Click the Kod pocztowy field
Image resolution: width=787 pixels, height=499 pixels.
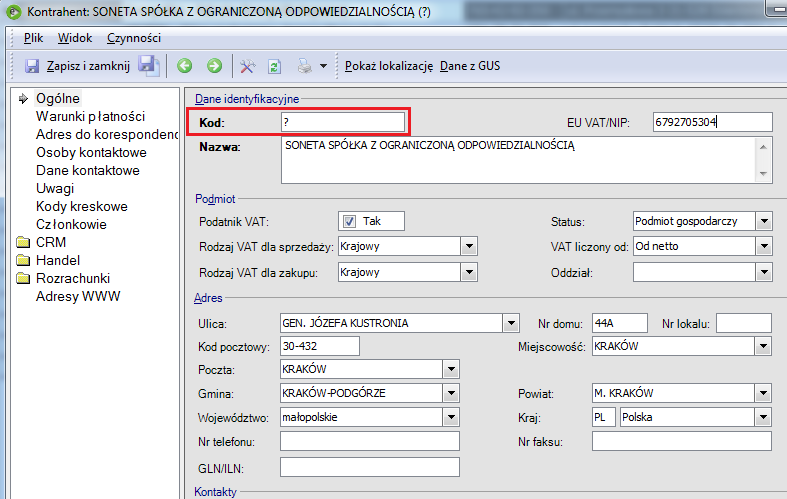320,346
